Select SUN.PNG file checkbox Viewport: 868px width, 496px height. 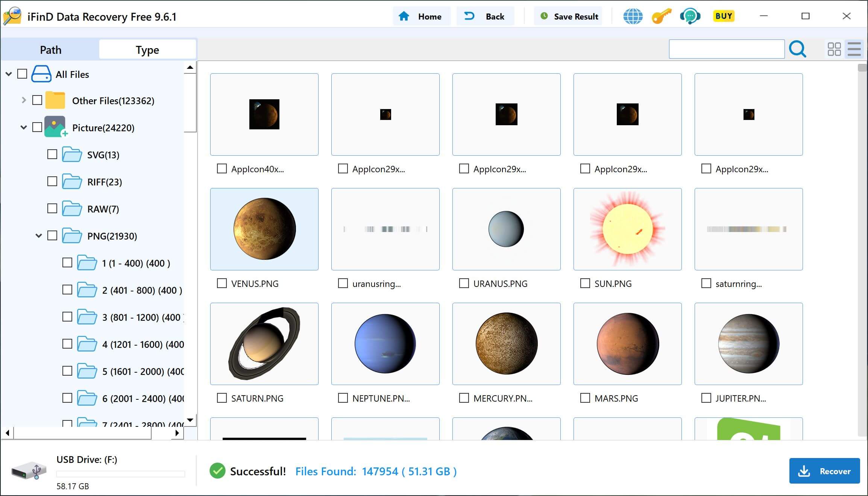(x=585, y=283)
